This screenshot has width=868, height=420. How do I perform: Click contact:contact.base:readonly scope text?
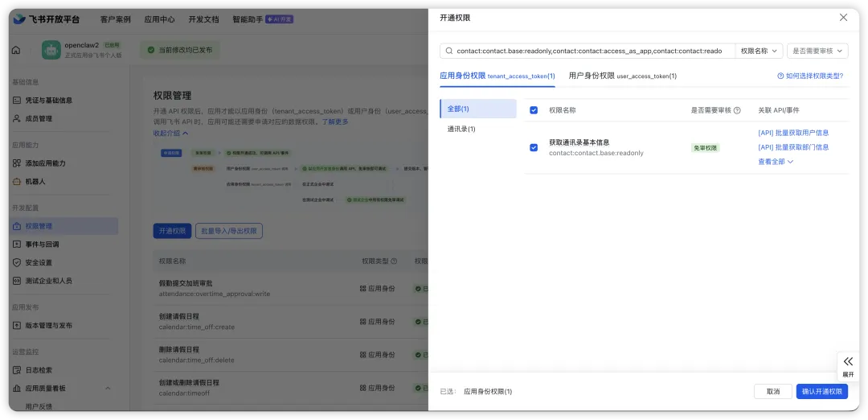coord(596,153)
